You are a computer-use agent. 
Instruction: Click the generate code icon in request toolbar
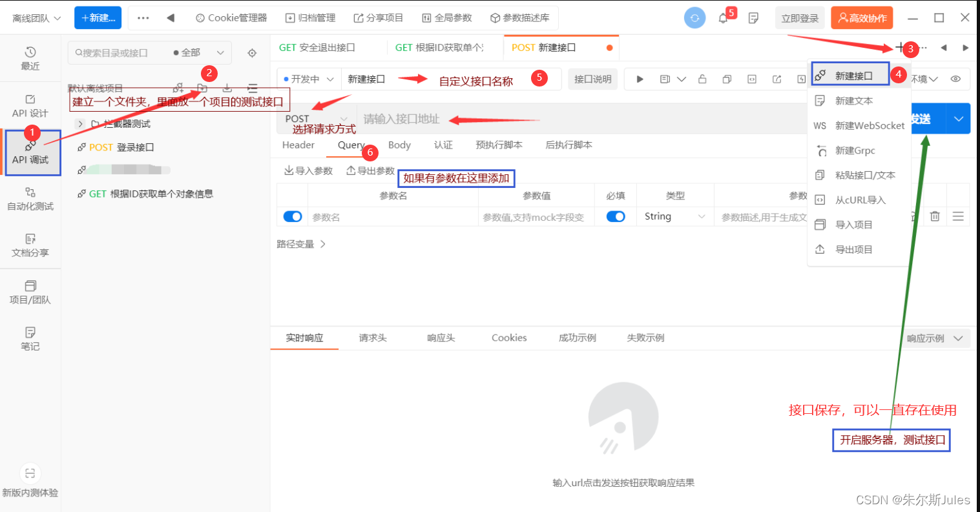coord(752,79)
